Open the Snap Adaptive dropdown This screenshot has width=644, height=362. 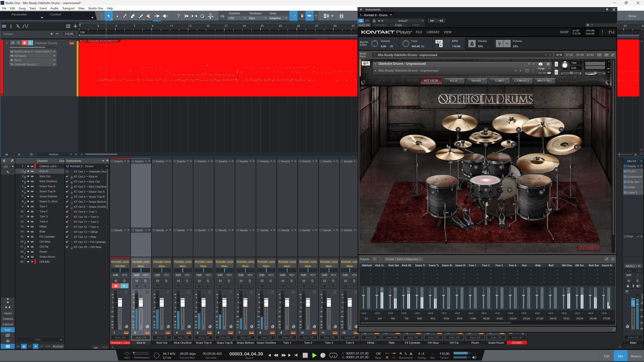coord(278,18)
